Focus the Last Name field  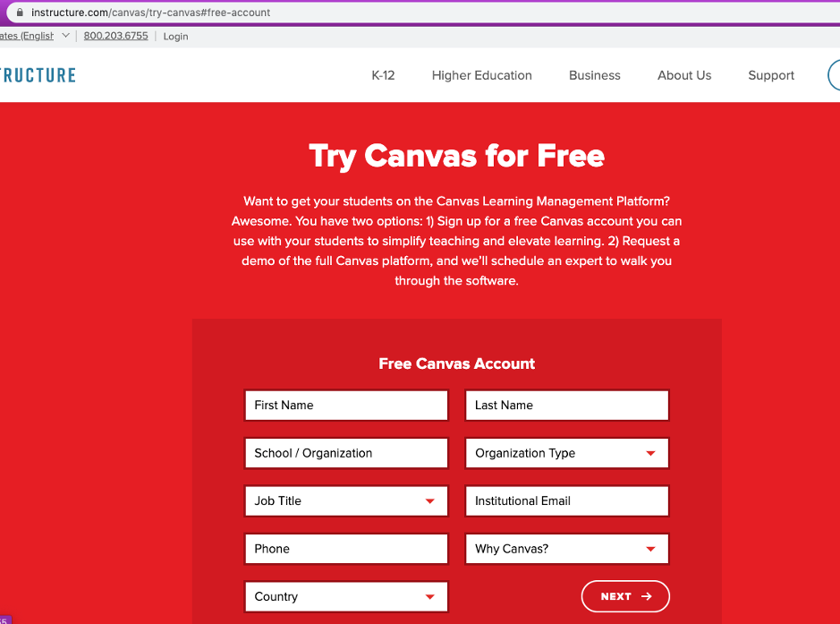coord(566,406)
